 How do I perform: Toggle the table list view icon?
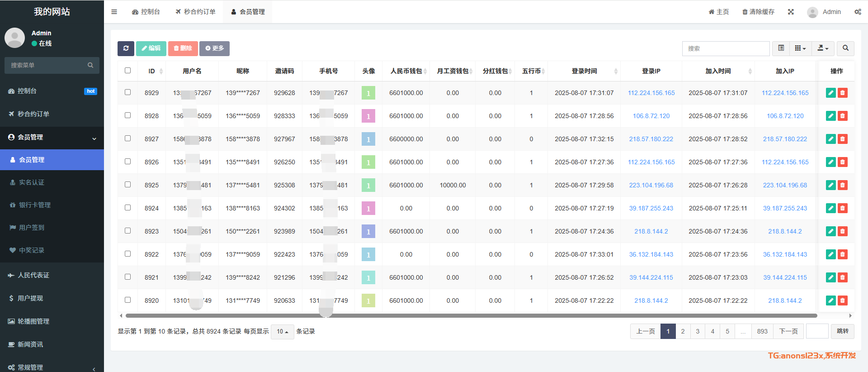click(781, 48)
